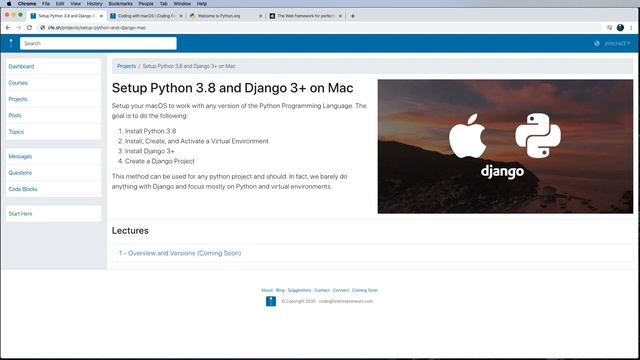Open the People menu
Image resolution: width=640 pixels, height=360 pixels.
tap(146, 4)
